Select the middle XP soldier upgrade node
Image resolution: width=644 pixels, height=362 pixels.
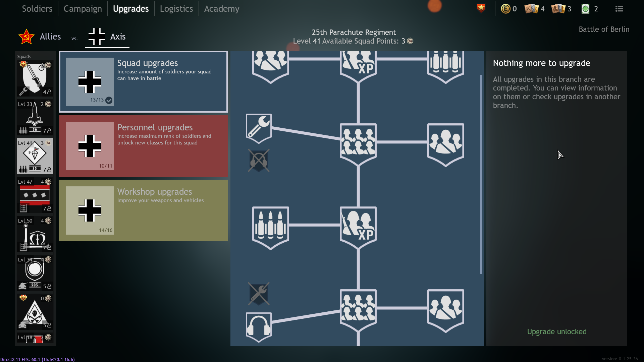358,227
